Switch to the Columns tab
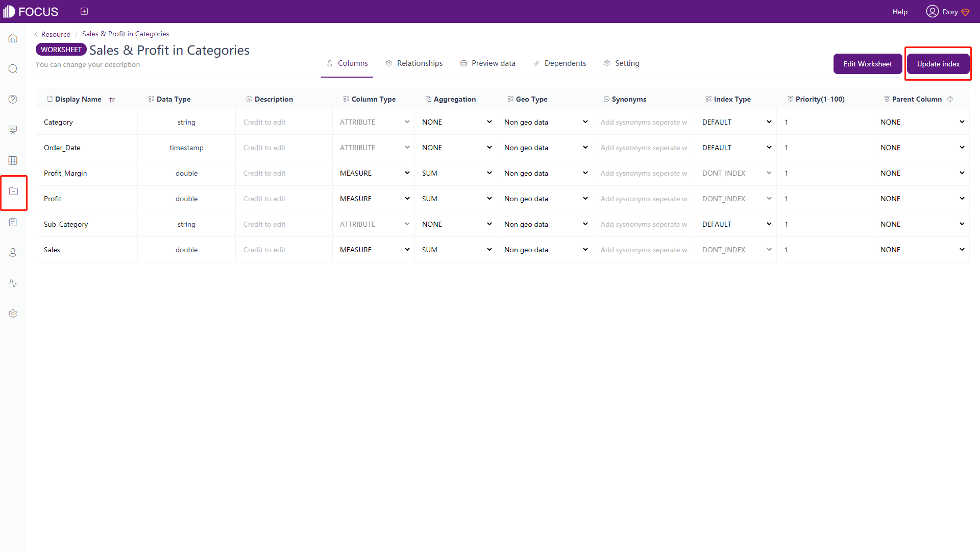980x551 pixels. pos(347,63)
